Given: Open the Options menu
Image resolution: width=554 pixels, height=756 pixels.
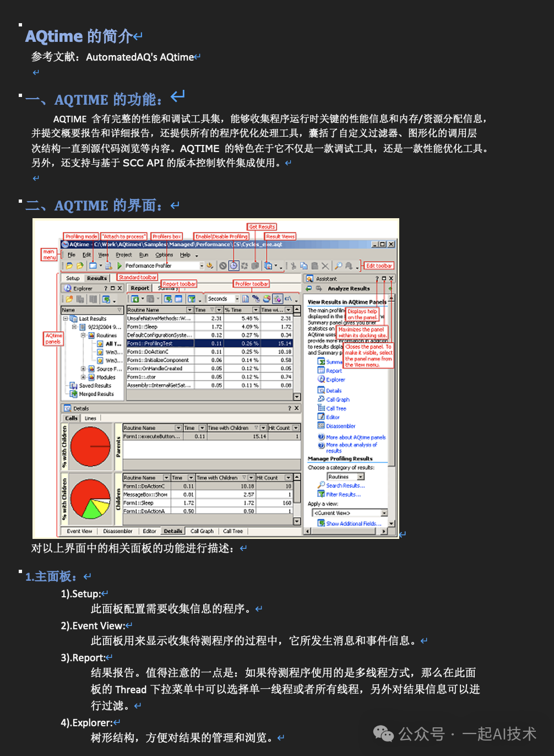Looking at the screenshot, I should pos(164,255).
